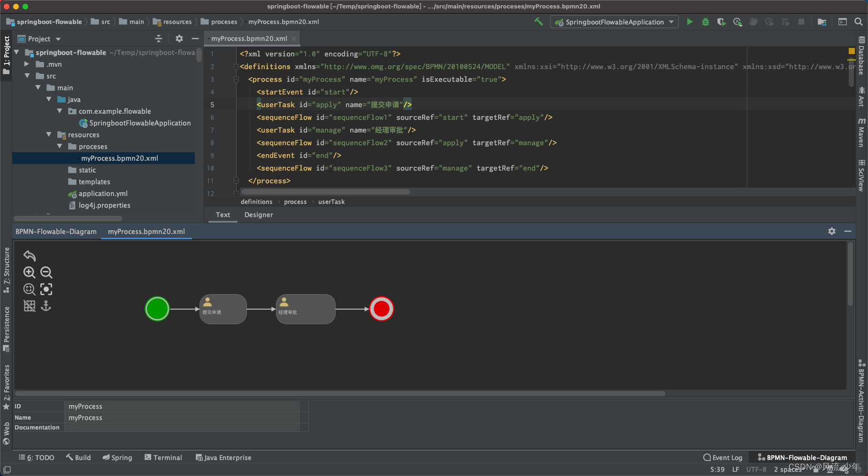Click the process ID field value myProcess

click(x=181, y=406)
